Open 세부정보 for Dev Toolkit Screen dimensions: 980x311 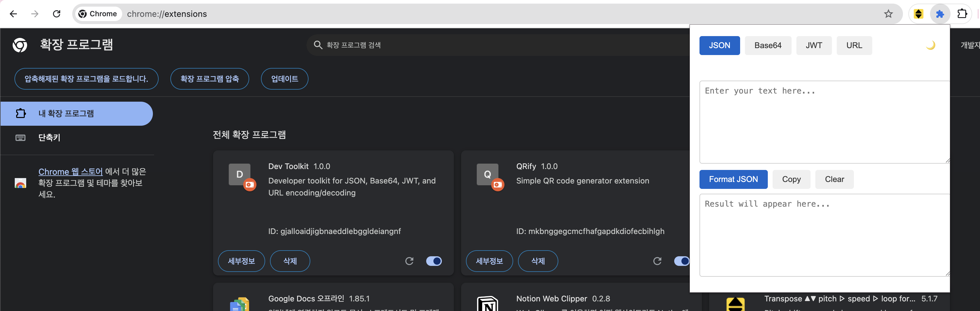pos(241,261)
